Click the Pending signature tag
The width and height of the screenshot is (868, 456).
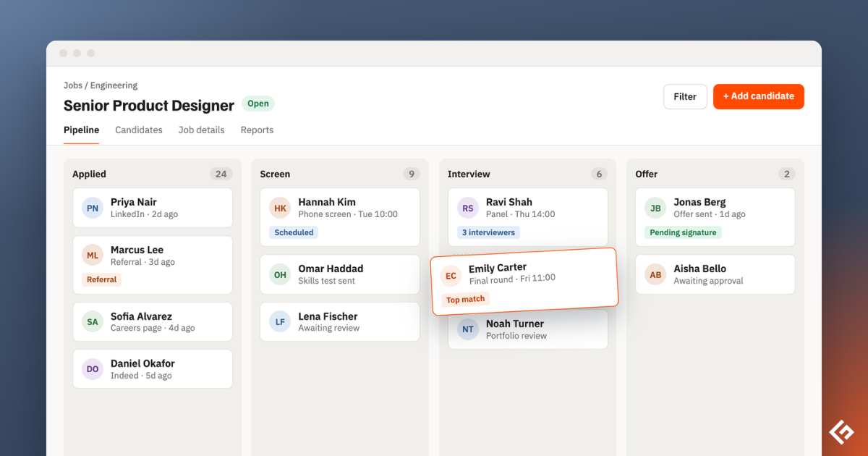[x=683, y=232]
